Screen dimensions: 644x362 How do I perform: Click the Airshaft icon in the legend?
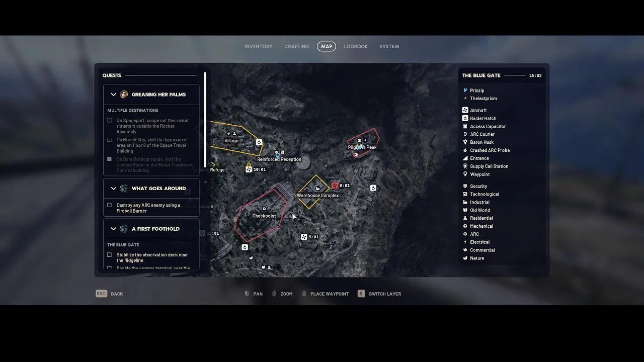[465, 110]
